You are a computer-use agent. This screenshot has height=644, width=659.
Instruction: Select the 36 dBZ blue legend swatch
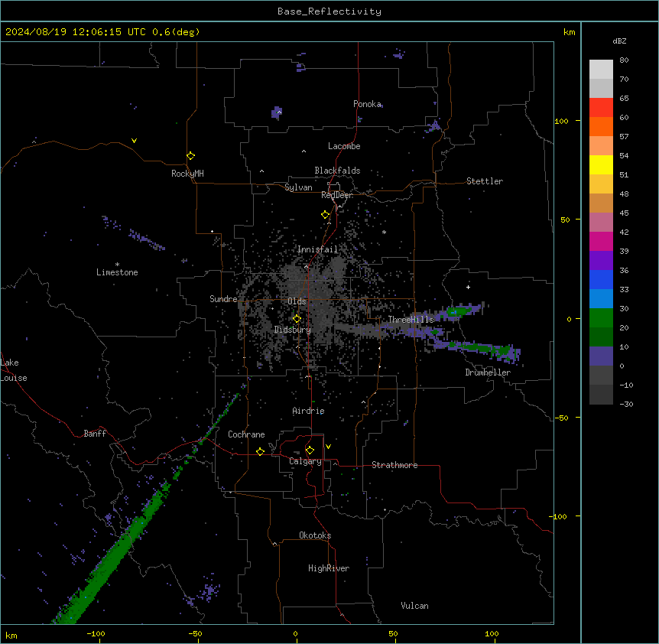[601, 279]
